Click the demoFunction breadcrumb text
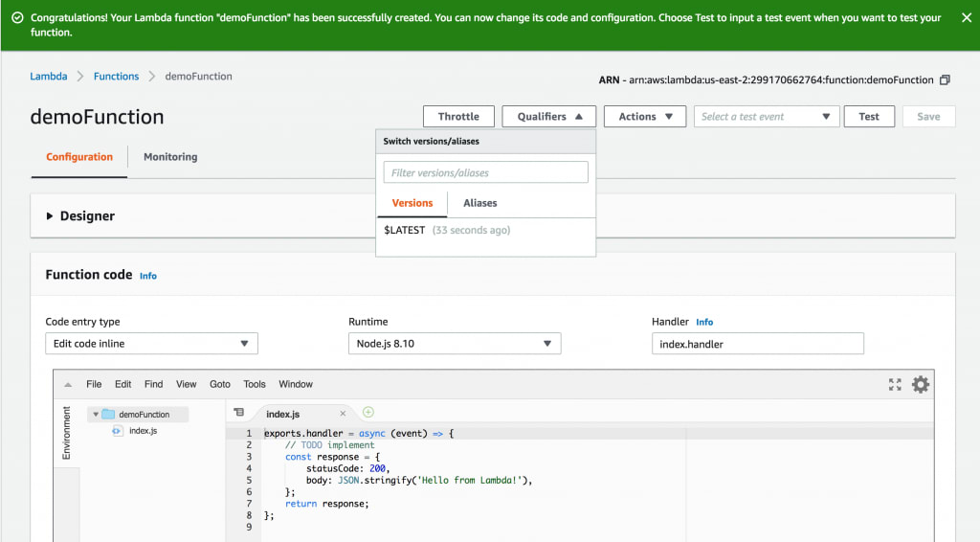980x542 pixels. click(x=199, y=77)
